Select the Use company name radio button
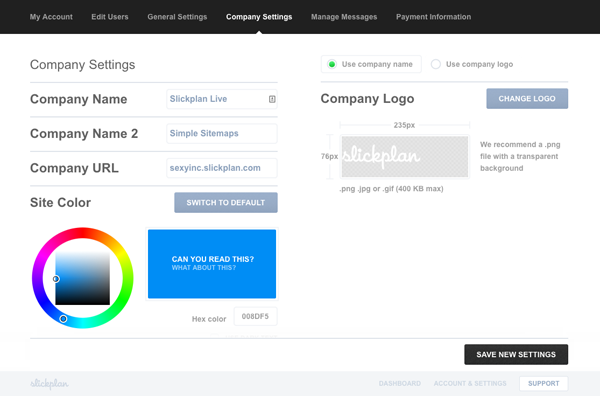Screen dimensions: 600x396 click(332, 64)
